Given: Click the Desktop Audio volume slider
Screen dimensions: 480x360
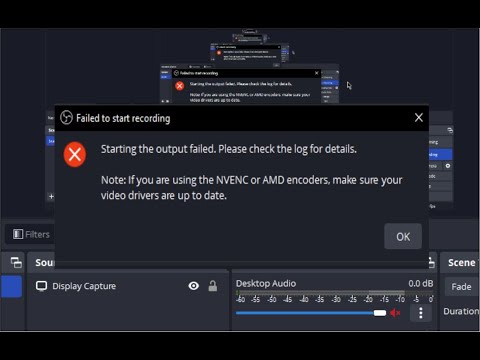Looking at the screenshot, I should pos(311,313).
